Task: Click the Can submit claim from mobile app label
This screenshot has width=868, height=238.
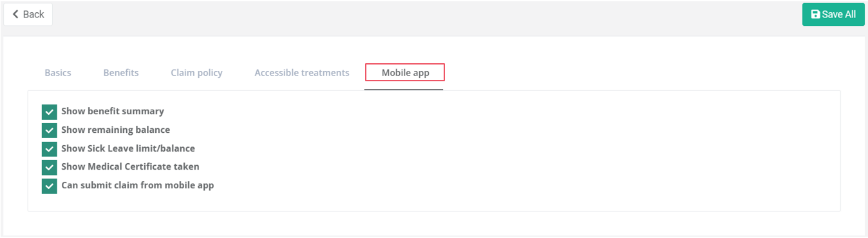Action: tap(138, 185)
